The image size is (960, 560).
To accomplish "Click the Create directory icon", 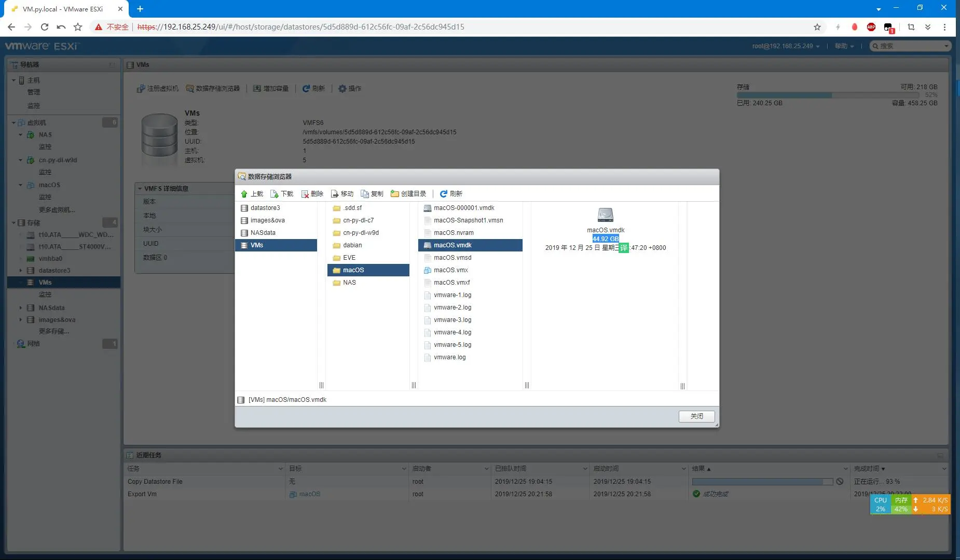I will click(x=395, y=194).
